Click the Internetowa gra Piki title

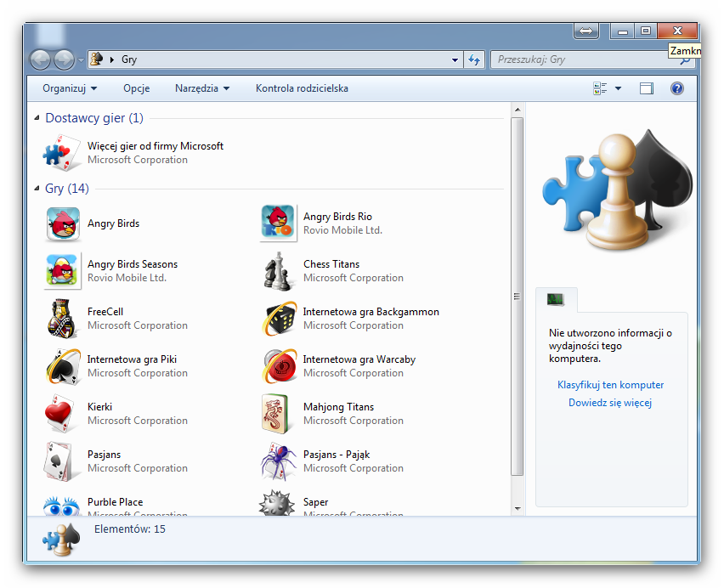(132, 359)
